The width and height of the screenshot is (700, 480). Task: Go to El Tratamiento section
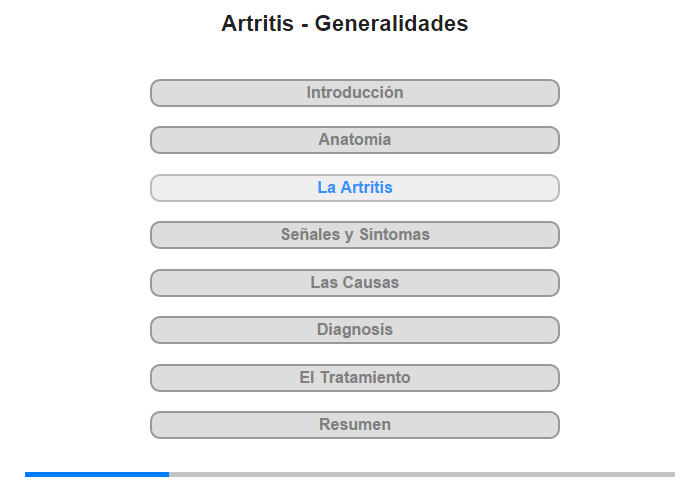[x=354, y=378]
